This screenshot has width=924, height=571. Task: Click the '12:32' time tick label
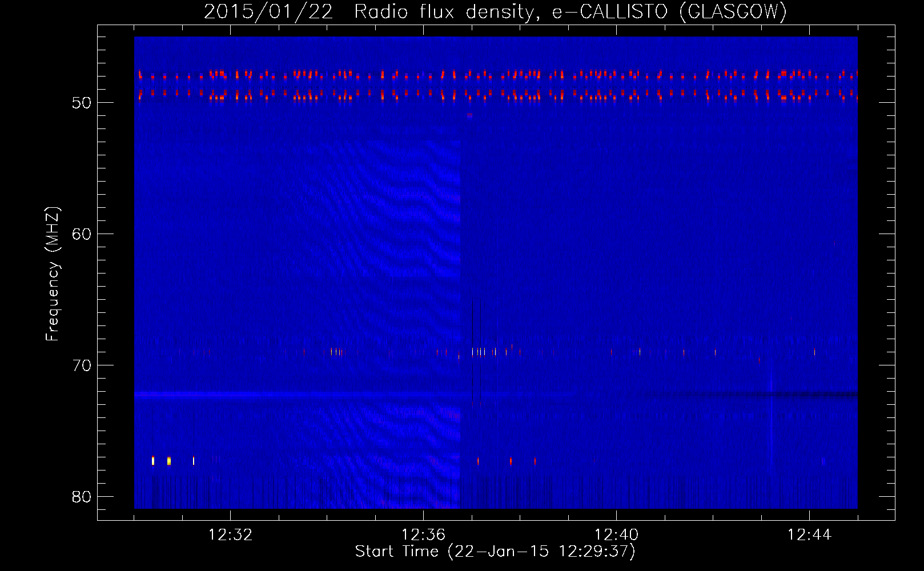coord(230,535)
